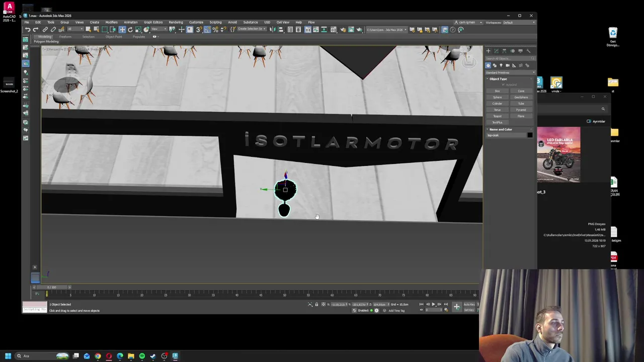Open the Mirror tool

[x=272, y=29]
